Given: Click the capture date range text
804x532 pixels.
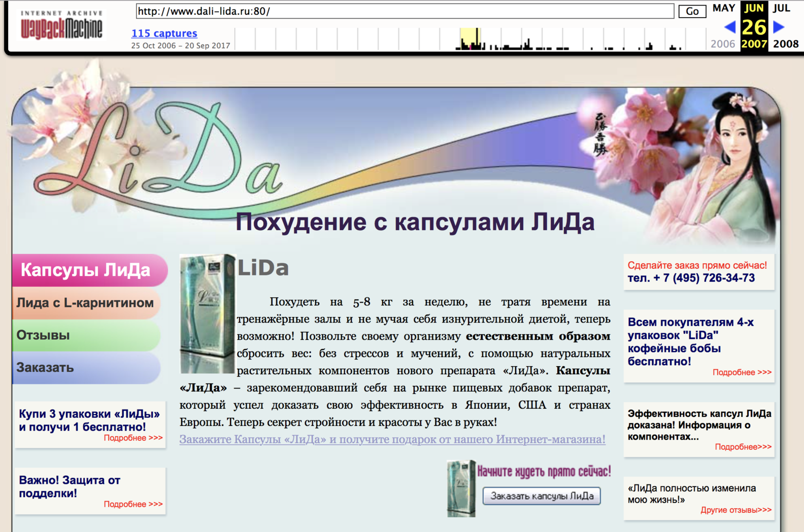Looking at the screenshot, I should tap(181, 46).
